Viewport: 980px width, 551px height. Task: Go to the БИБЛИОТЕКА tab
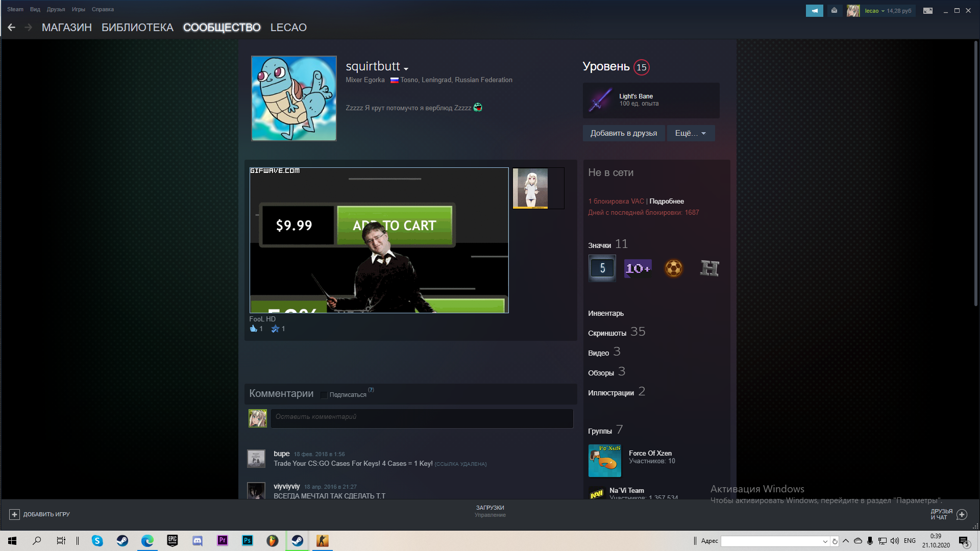(137, 28)
